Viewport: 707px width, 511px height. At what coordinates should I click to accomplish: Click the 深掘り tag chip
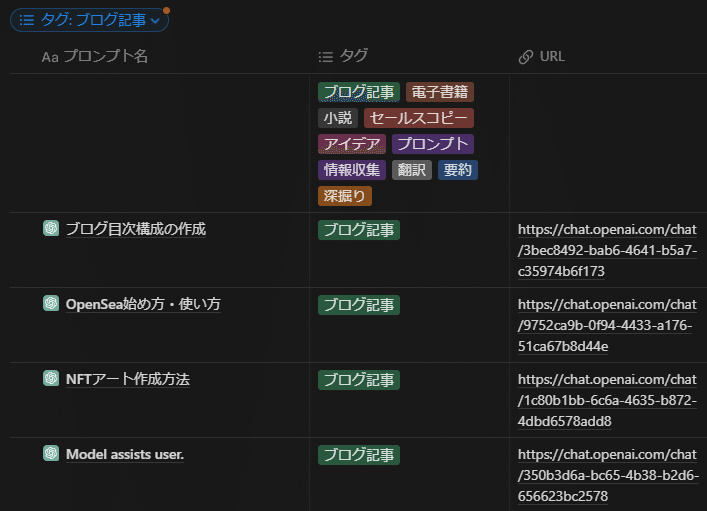[345, 196]
